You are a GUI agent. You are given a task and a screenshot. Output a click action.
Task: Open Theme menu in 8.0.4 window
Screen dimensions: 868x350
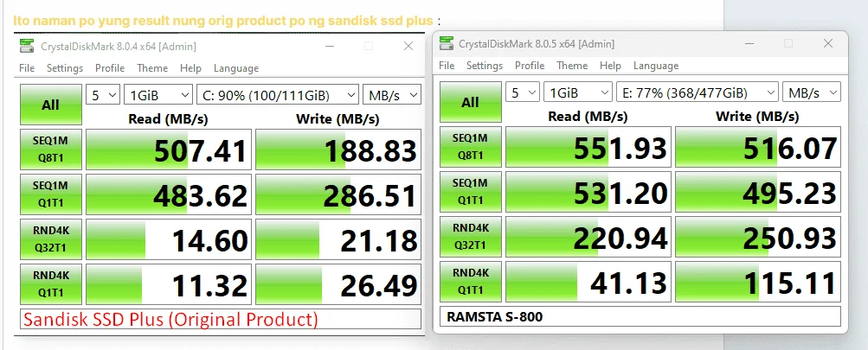pyautogui.click(x=152, y=68)
